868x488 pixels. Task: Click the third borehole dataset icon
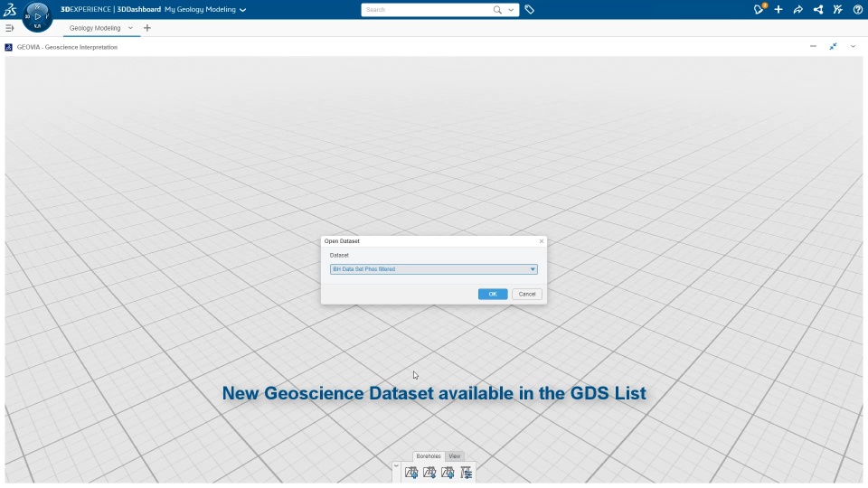[448, 473]
